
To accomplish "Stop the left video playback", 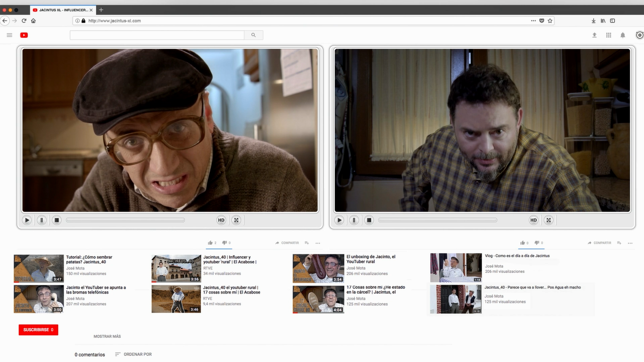I will coord(57,220).
